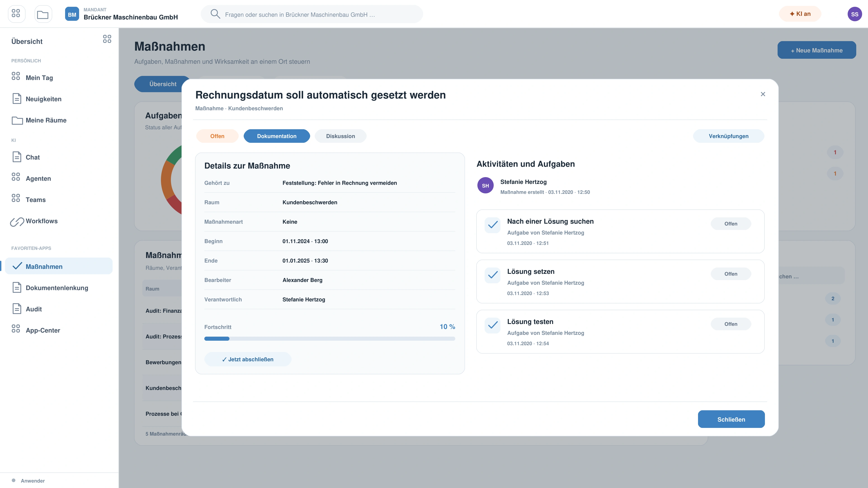Switch to the Diskussion tab
The image size is (868, 488).
click(x=340, y=136)
